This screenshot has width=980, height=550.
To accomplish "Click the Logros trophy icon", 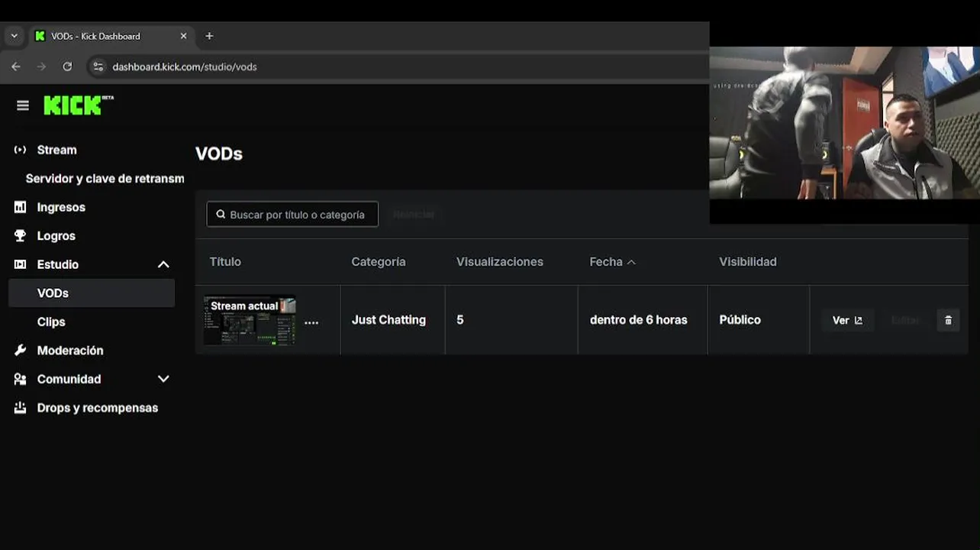I will click(20, 236).
